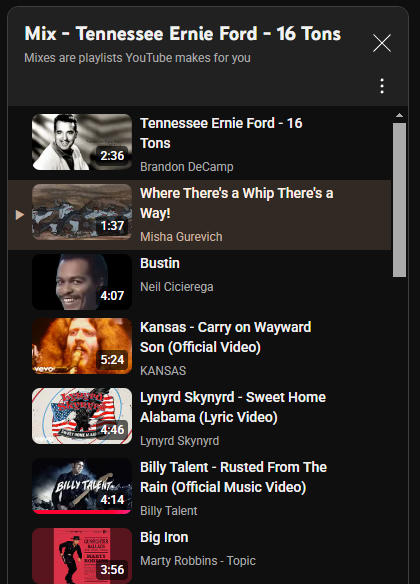Click the Mix playlist header title
420x584 pixels.
(x=182, y=34)
